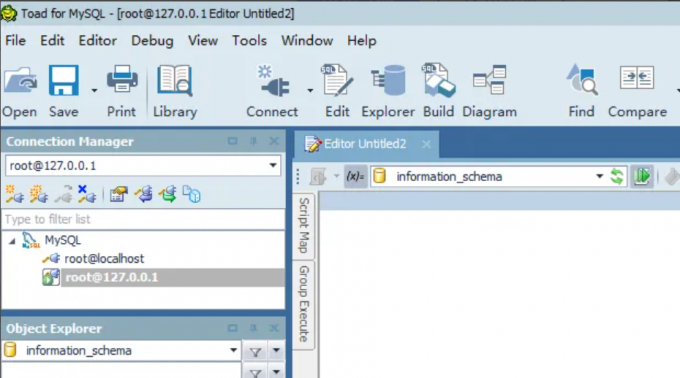Restore the Connection Manager panel window icon
680x378 pixels.
tap(232, 141)
